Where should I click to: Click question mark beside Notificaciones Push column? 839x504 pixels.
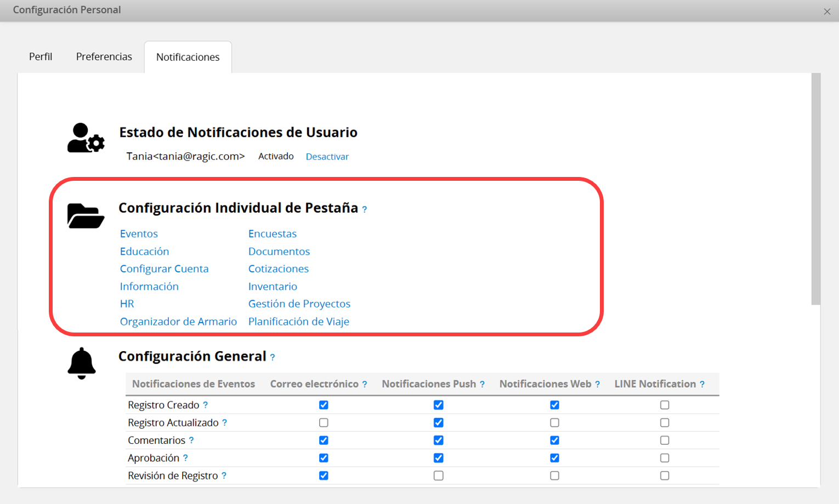tap(483, 385)
